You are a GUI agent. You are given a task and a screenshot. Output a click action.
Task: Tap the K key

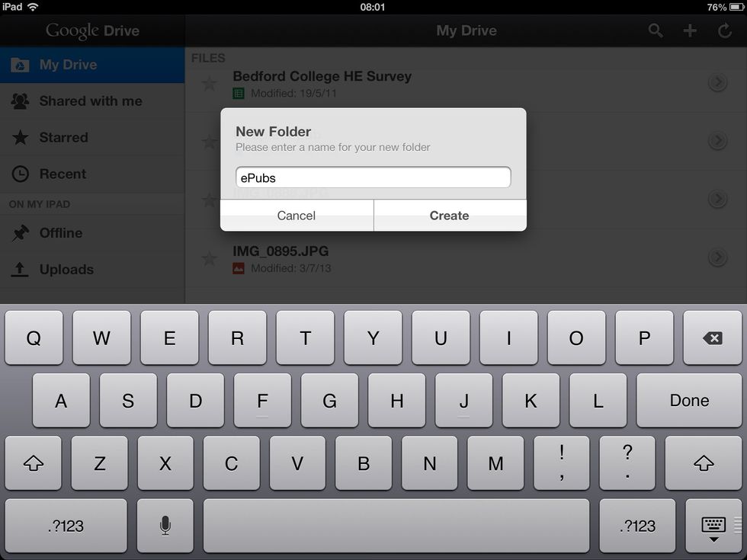(x=531, y=401)
